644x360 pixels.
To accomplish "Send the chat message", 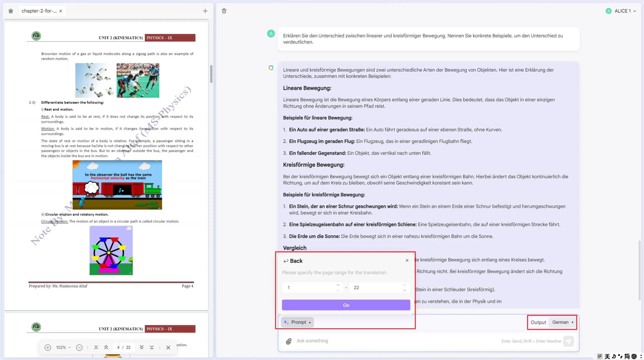I will 569,341.
